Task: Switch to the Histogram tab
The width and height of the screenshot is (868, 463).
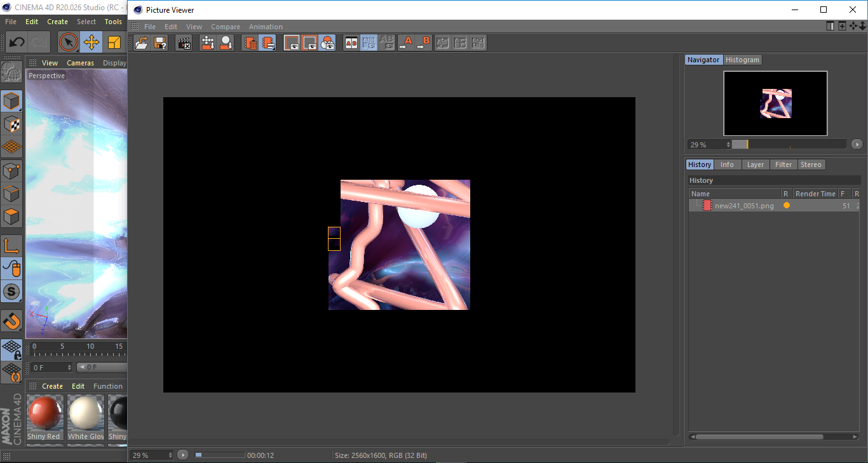Action: [x=742, y=60]
